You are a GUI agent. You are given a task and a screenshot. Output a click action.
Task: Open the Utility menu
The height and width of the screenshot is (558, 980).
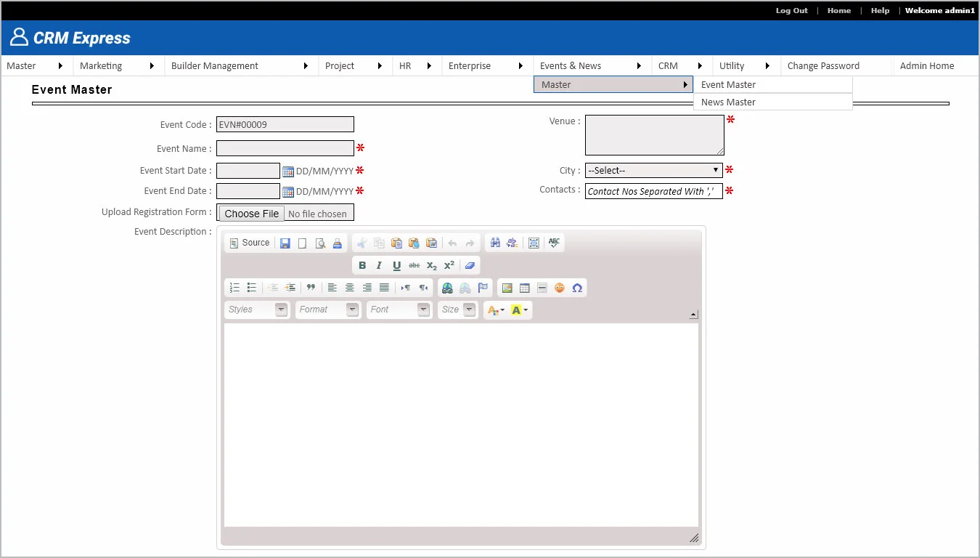746,65
